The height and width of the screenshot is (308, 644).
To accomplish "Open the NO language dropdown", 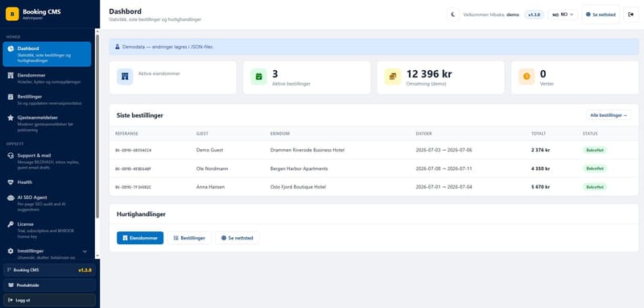I will pos(563,15).
